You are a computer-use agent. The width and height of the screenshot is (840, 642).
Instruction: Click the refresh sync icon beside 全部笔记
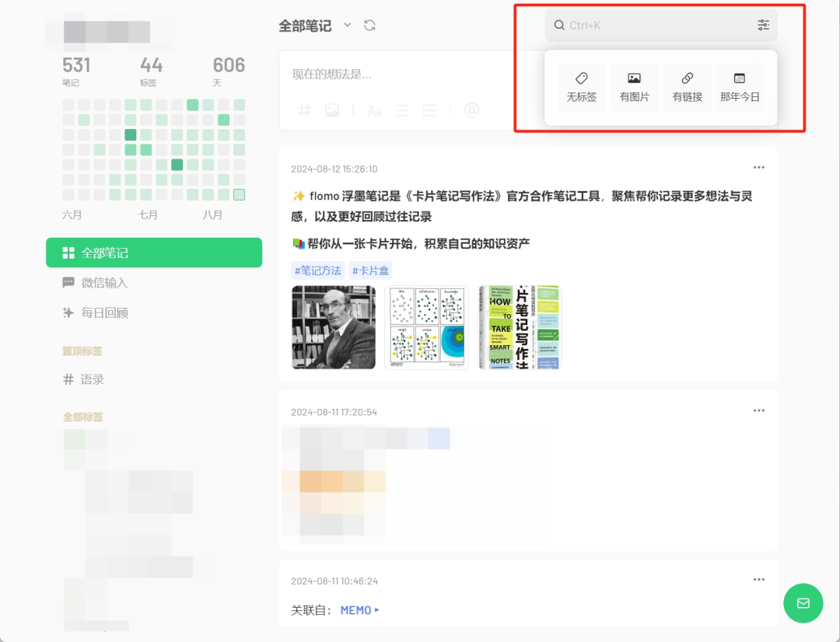[369, 25]
